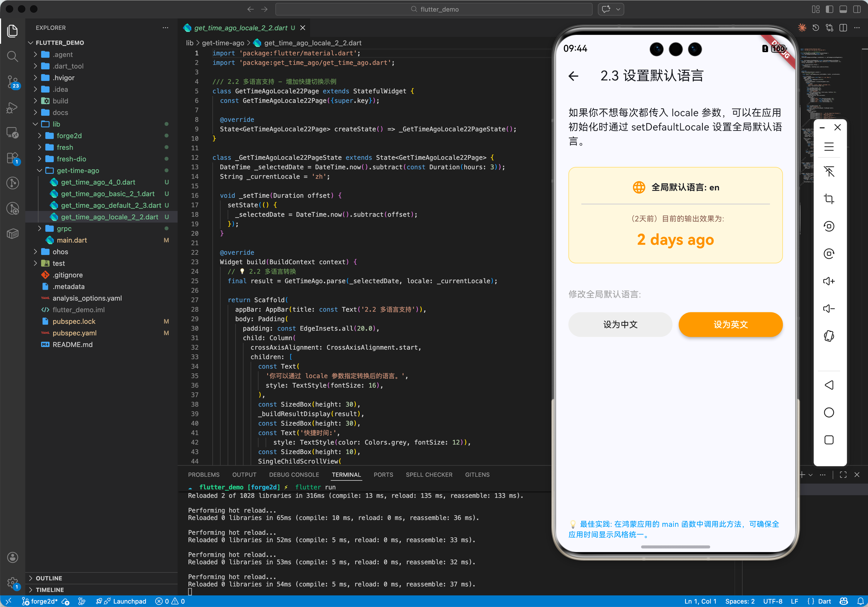The width and height of the screenshot is (868, 607).
Task: Increase volume using the simulator toolbar
Action: [x=829, y=281]
